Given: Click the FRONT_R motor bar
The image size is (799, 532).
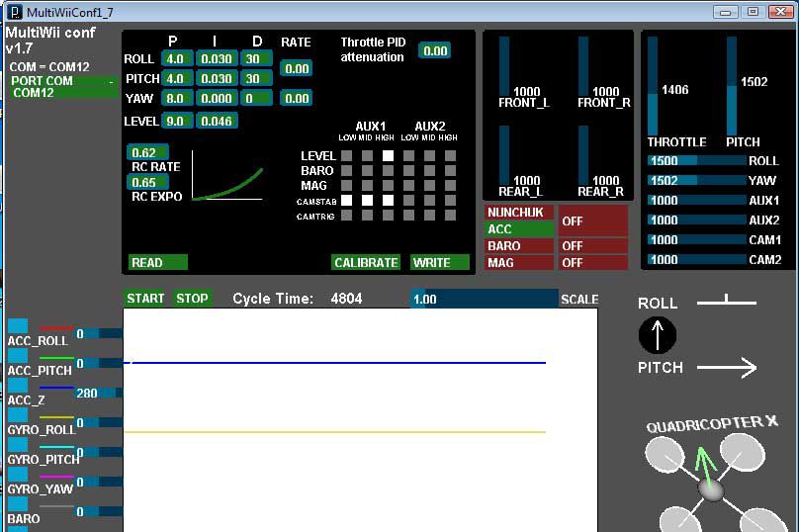Looking at the screenshot, I should point(583,65).
